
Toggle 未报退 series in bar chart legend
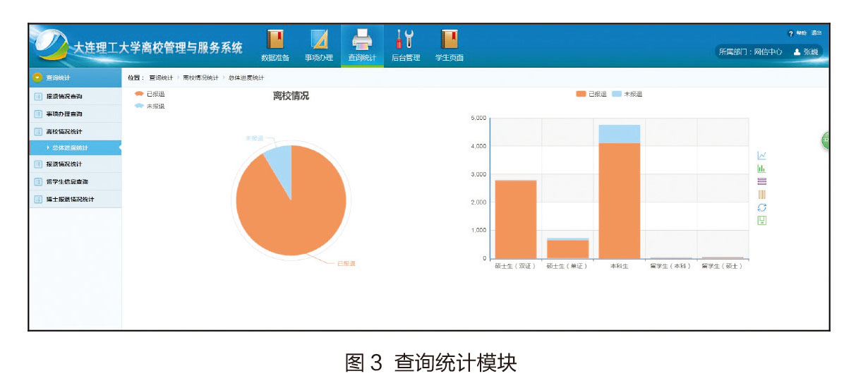click(x=627, y=94)
